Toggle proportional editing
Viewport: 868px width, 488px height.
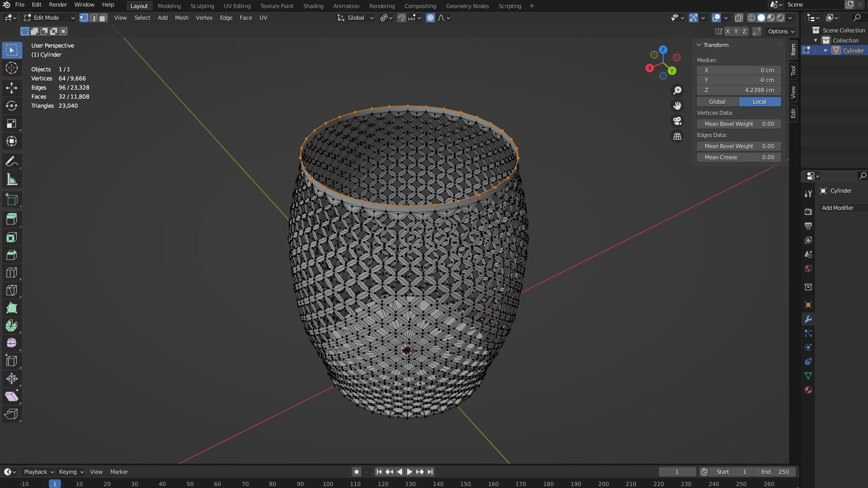coord(430,18)
